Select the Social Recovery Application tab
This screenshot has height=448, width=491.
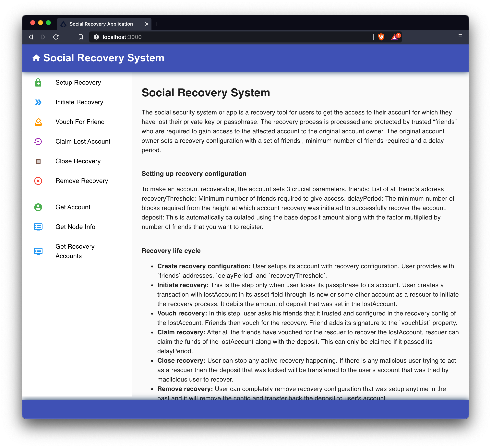(101, 24)
